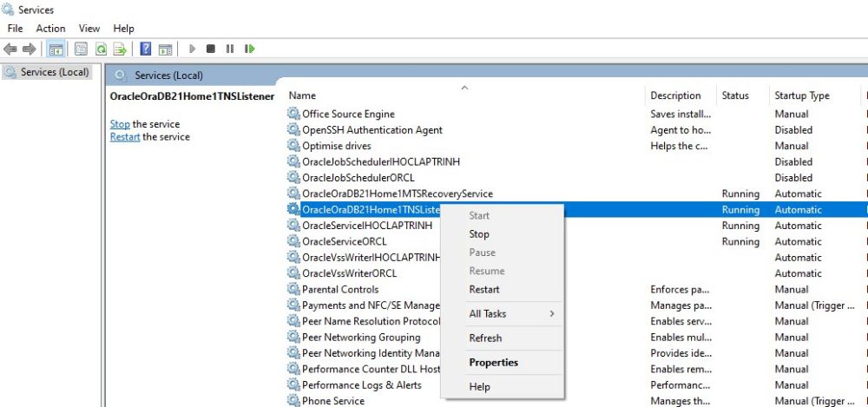Image resolution: width=868 pixels, height=407 pixels.
Task: Choose Restart in the context menu
Action: [502, 289]
